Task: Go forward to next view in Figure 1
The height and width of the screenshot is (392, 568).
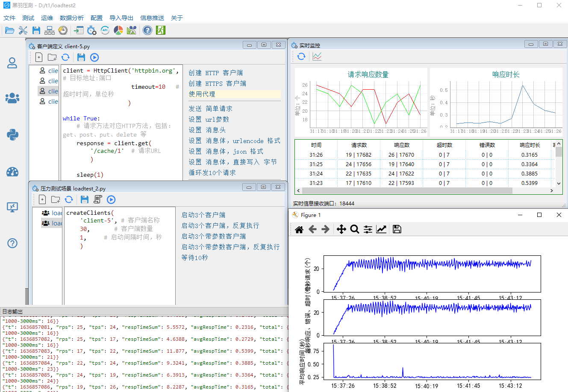Action: (326, 230)
